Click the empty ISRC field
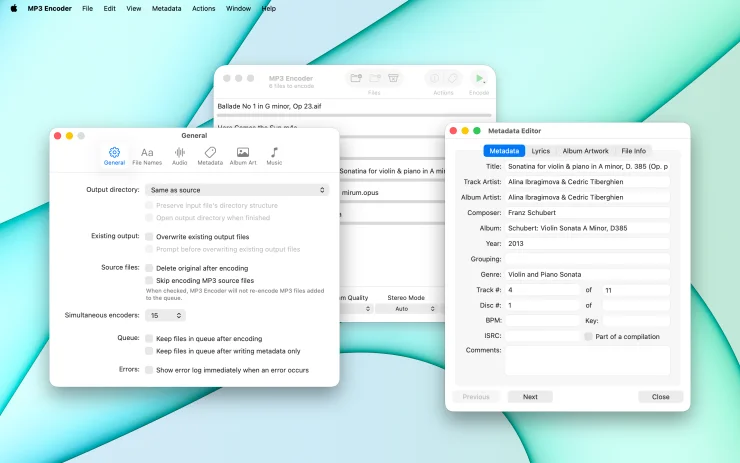The width and height of the screenshot is (740, 463). point(542,336)
